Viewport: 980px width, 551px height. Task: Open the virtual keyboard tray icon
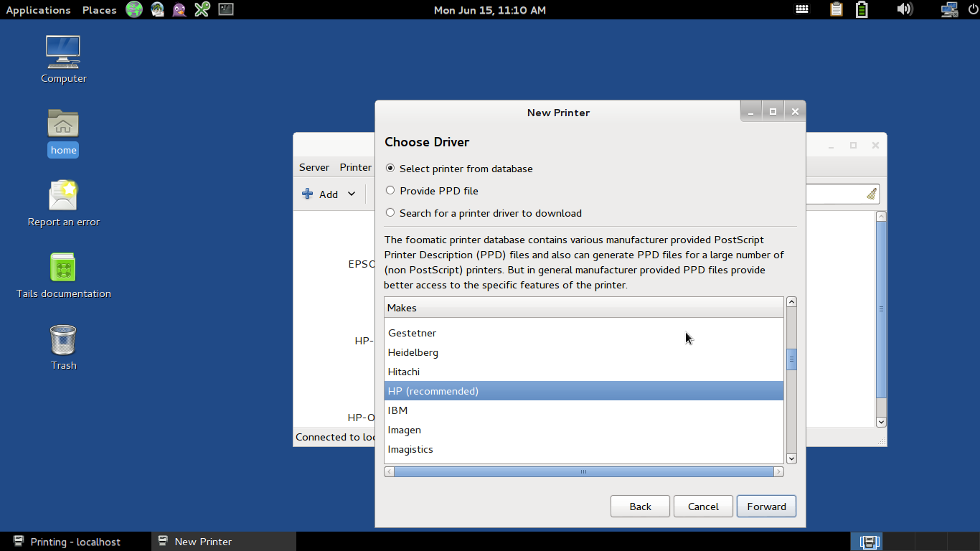(x=802, y=9)
